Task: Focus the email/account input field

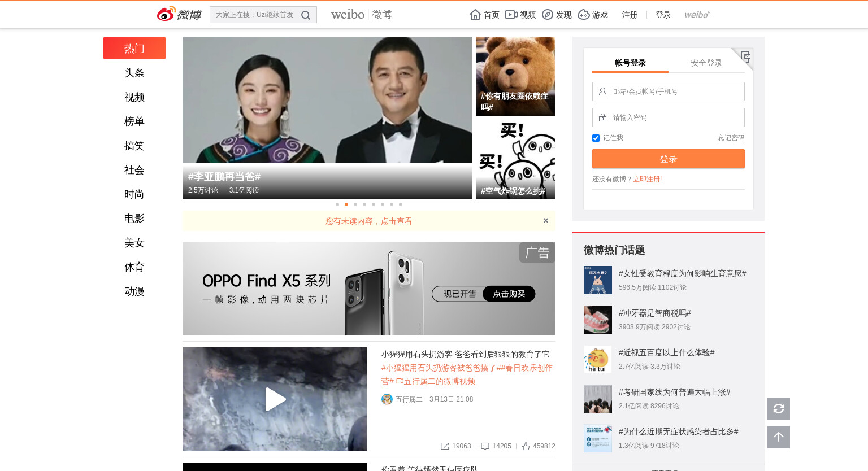Action: coord(669,91)
